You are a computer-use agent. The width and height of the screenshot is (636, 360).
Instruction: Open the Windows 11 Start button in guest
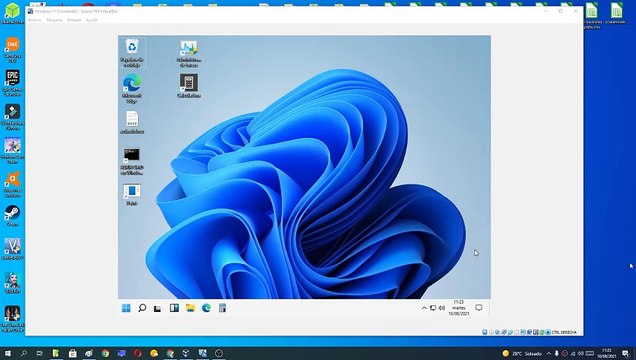pyautogui.click(x=126, y=308)
